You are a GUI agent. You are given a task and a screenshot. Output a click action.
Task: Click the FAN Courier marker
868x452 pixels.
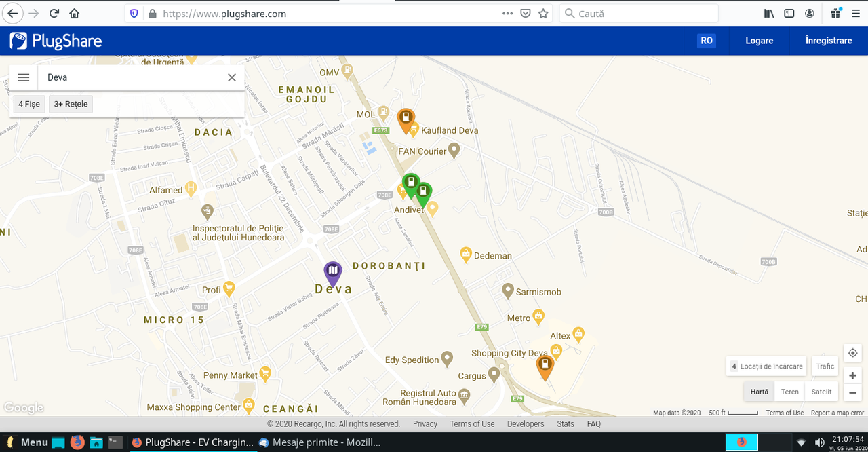[x=454, y=149]
